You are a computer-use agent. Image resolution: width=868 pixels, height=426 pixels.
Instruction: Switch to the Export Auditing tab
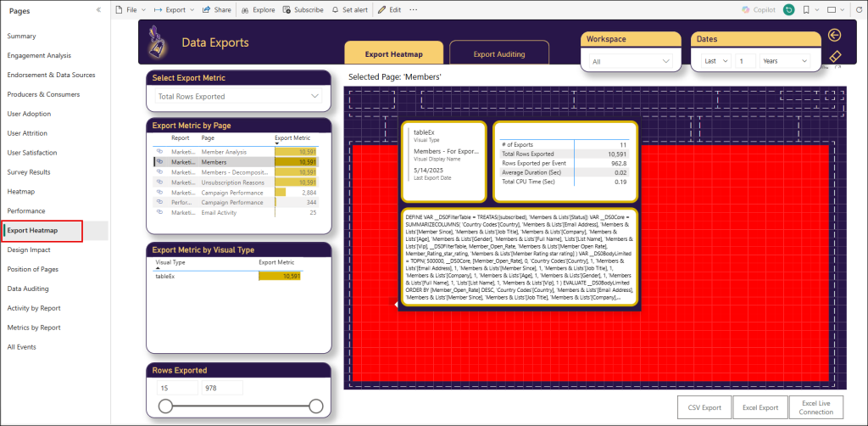point(498,54)
